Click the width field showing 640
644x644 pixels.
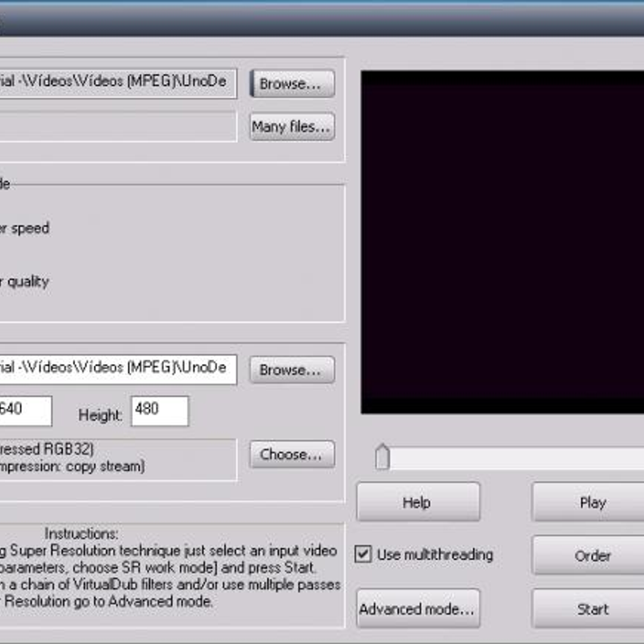tap(24, 411)
